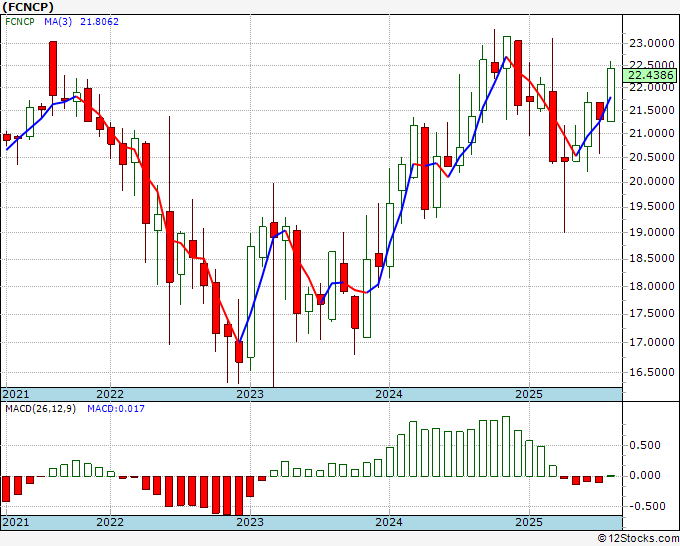The height and width of the screenshot is (546, 680).
Task: Click the 16.5000 price axis label
Action: point(652,373)
